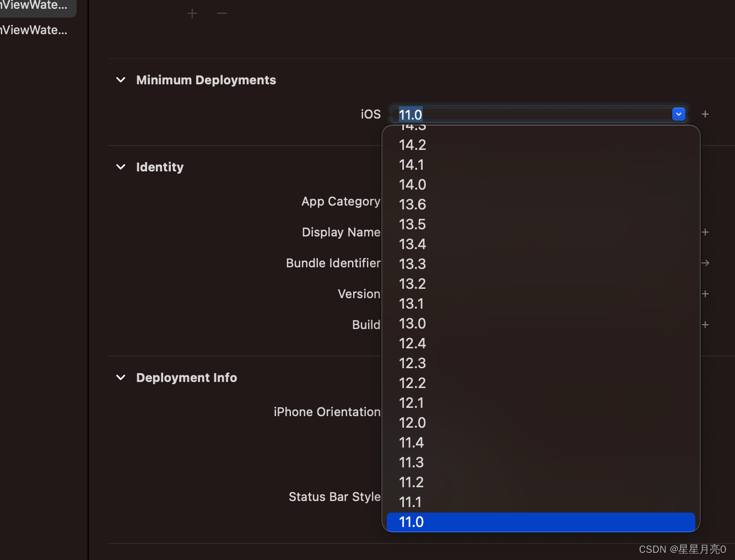Click the plus icon next to Build
This screenshot has height=560, width=735.
[x=705, y=325]
